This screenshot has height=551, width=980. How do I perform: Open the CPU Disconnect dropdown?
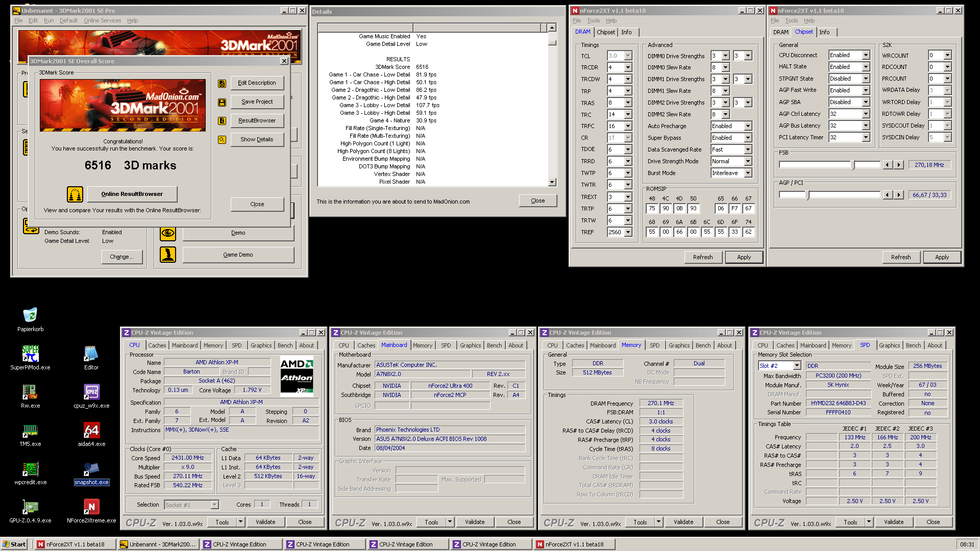(x=866, y=55)
